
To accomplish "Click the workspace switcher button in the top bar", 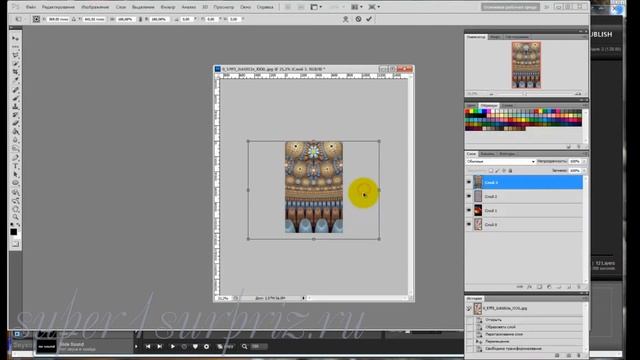I will coord(510,7).
